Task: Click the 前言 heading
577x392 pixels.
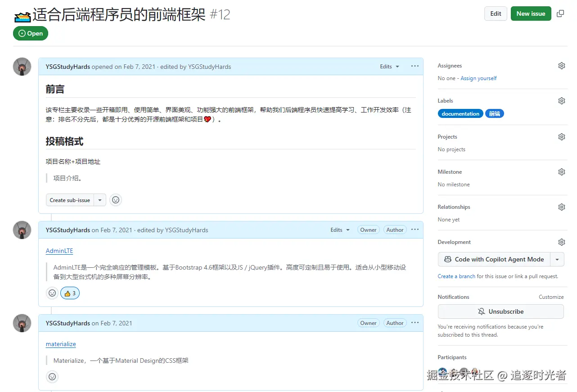Action: pyautogui.click(x=55, y=90)
